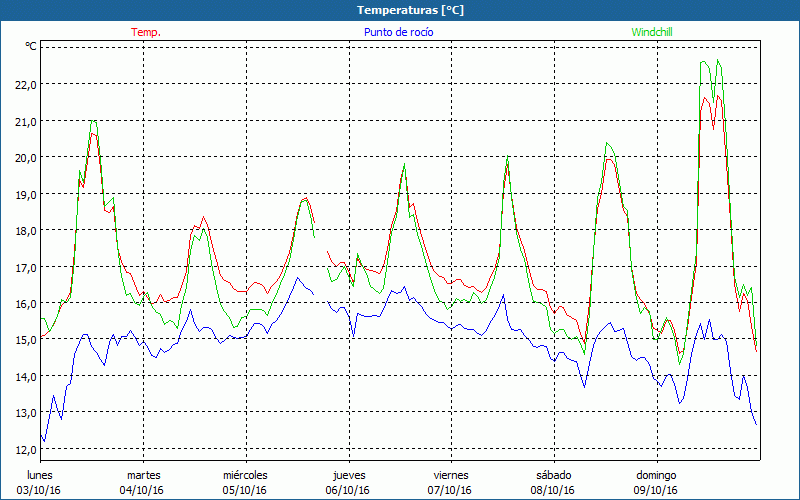
Task: Select the 06/10/16 date label
Action: coord(347,490)
